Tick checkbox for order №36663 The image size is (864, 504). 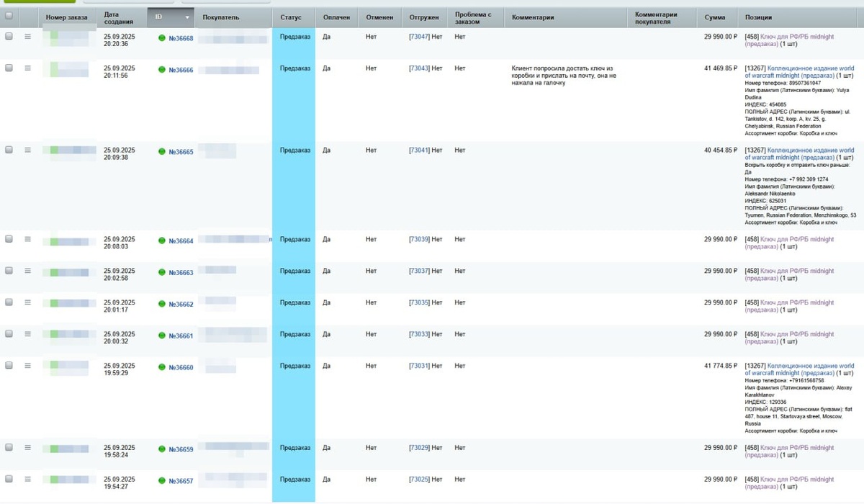[x=9, y=270]
